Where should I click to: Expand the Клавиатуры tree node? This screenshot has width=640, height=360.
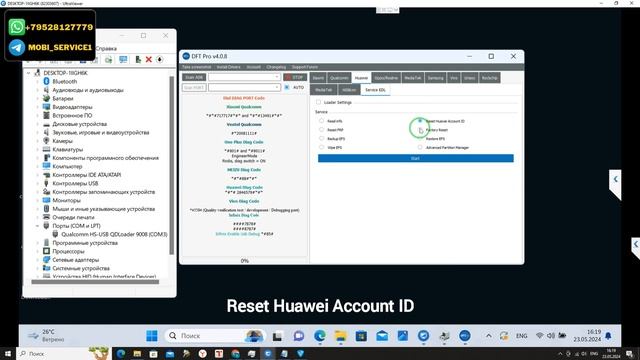[x=38, y=149]
